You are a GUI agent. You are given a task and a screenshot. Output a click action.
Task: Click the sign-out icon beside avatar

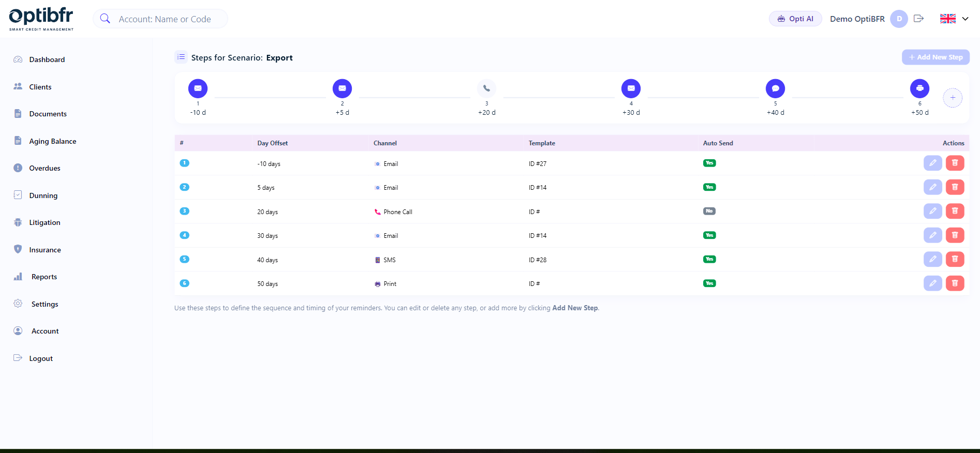pos(918,19)
